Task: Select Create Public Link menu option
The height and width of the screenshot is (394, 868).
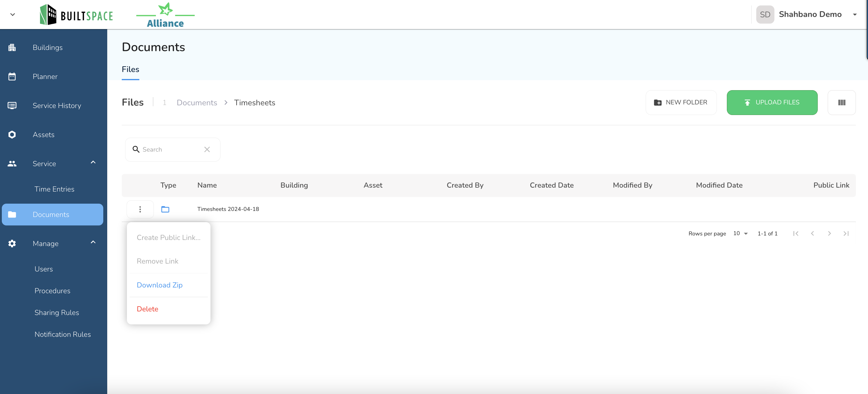Action: click(168, 238)
